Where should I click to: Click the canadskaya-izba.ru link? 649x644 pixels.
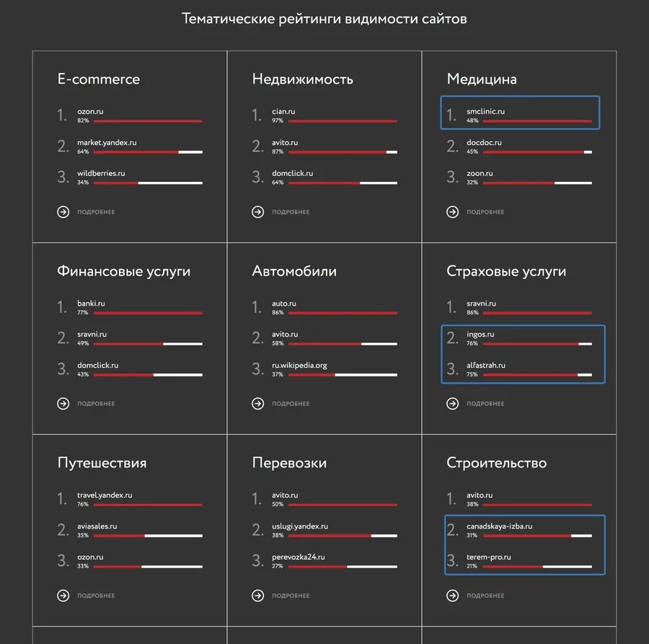pos(499,526)
